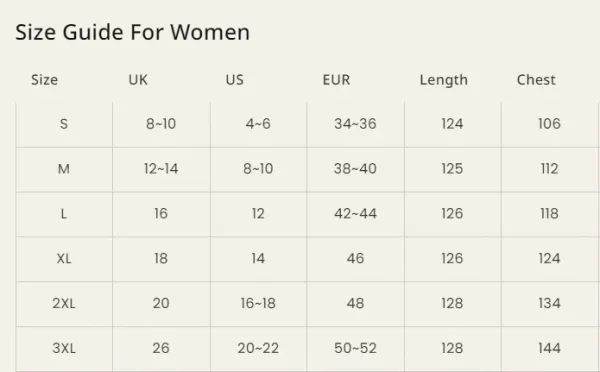Click the EUR 50~52 cell
The width and height of the screenshot is (600, 372).
click(355, 348)
